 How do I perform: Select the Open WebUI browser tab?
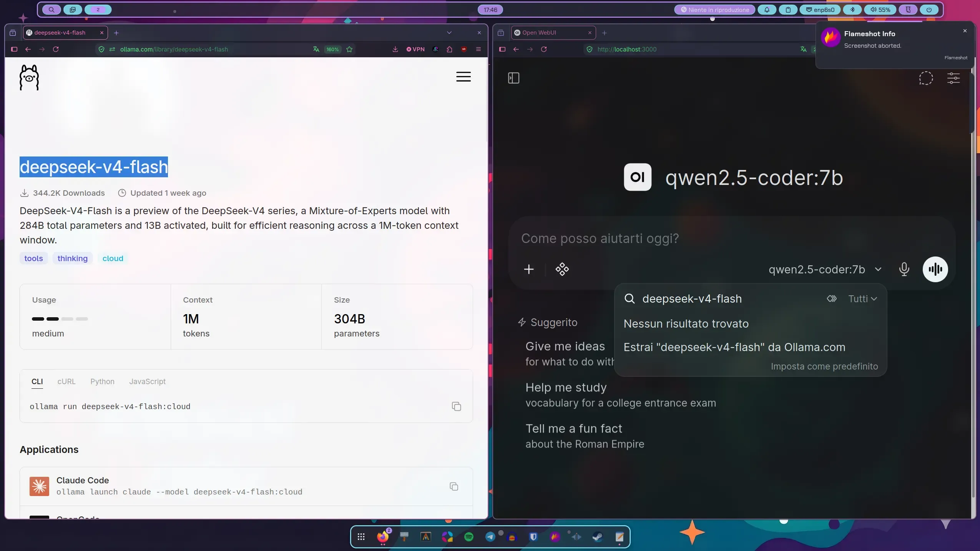coord(553,33)
